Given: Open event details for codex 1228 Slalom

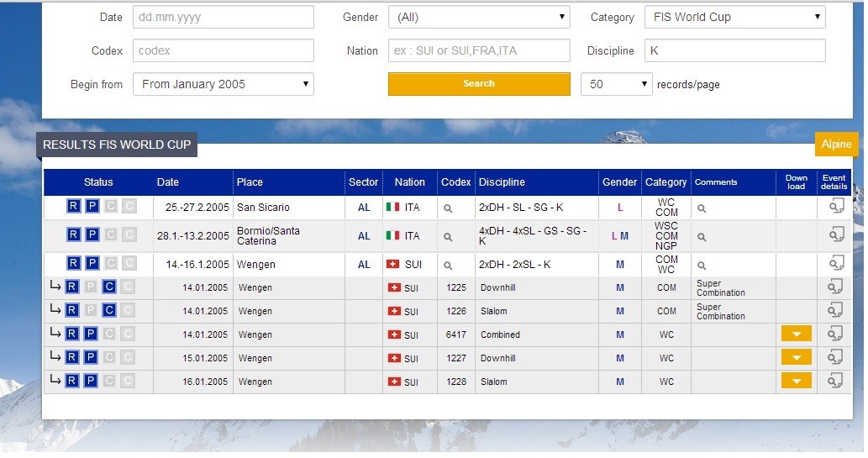Looking at the screenshot, I should pos(834,381).
